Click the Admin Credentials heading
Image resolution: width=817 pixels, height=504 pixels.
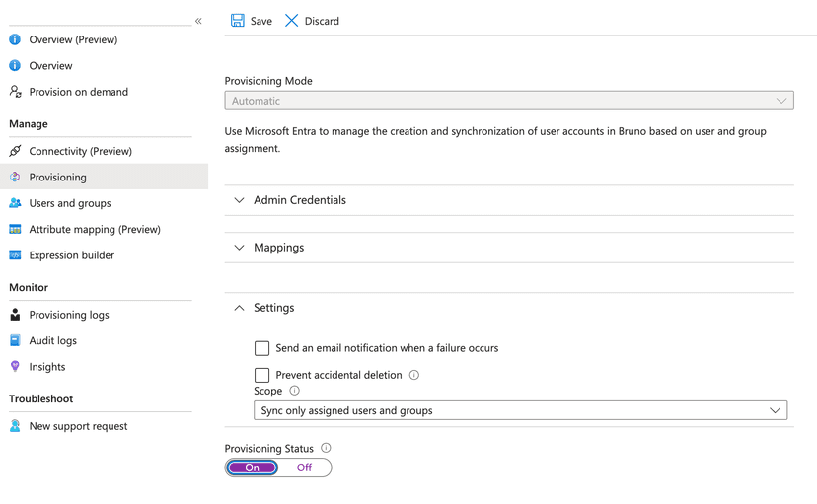[x=300, y=200]
